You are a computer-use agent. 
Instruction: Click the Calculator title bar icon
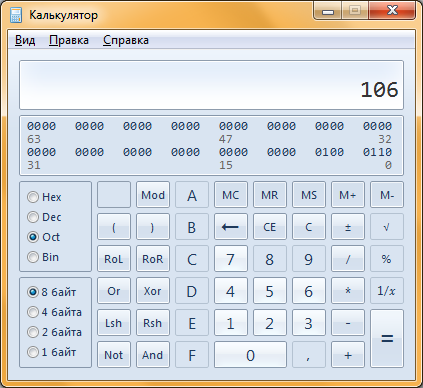click(x=16, y=15)
